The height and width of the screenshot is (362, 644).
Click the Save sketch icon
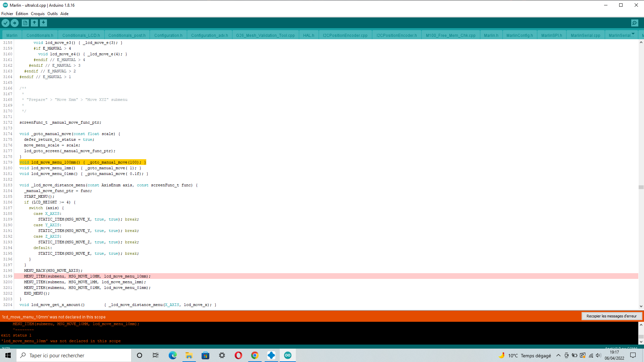pos(43,23)
